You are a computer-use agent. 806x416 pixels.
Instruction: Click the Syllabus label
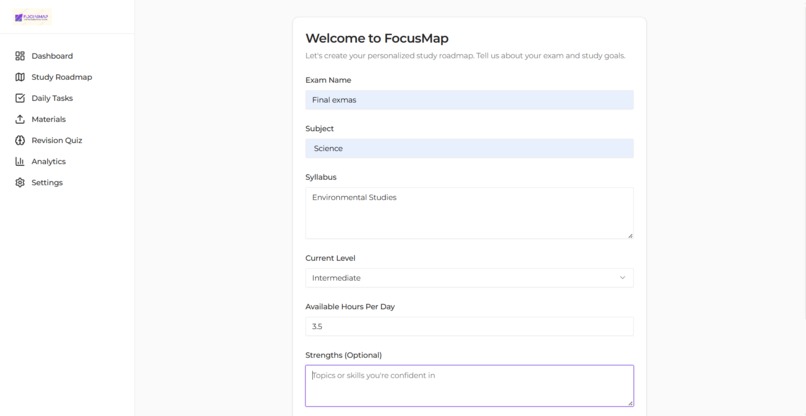(x=321, y=177)
